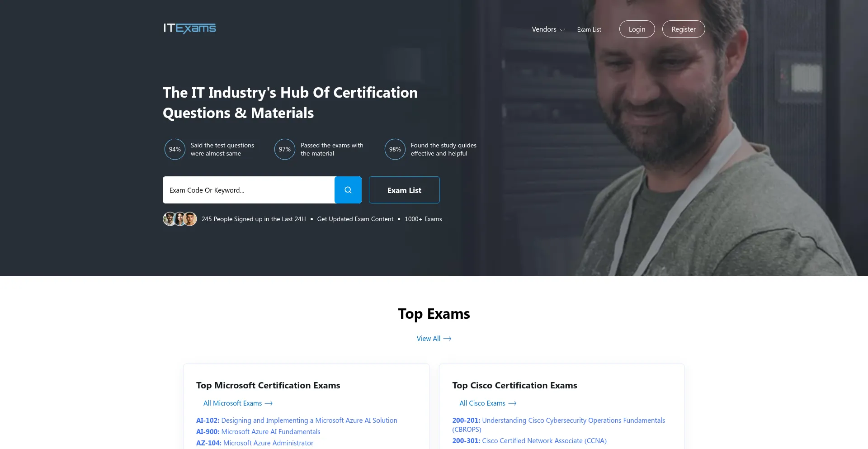Click the ITExams logo
The width and height of the screenshot is (868, 449).
tap(189, 28)
